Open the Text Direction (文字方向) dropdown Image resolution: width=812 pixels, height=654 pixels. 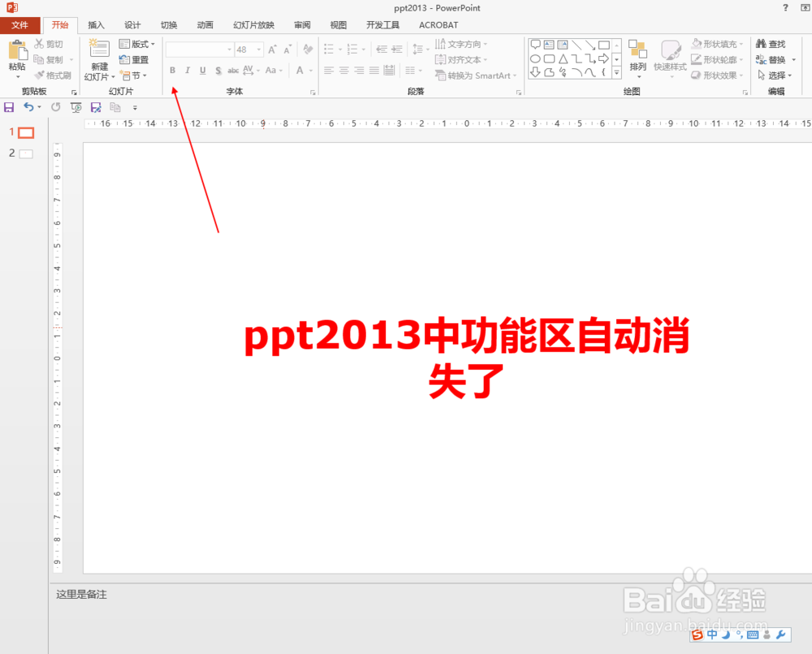tap(461, 44)
